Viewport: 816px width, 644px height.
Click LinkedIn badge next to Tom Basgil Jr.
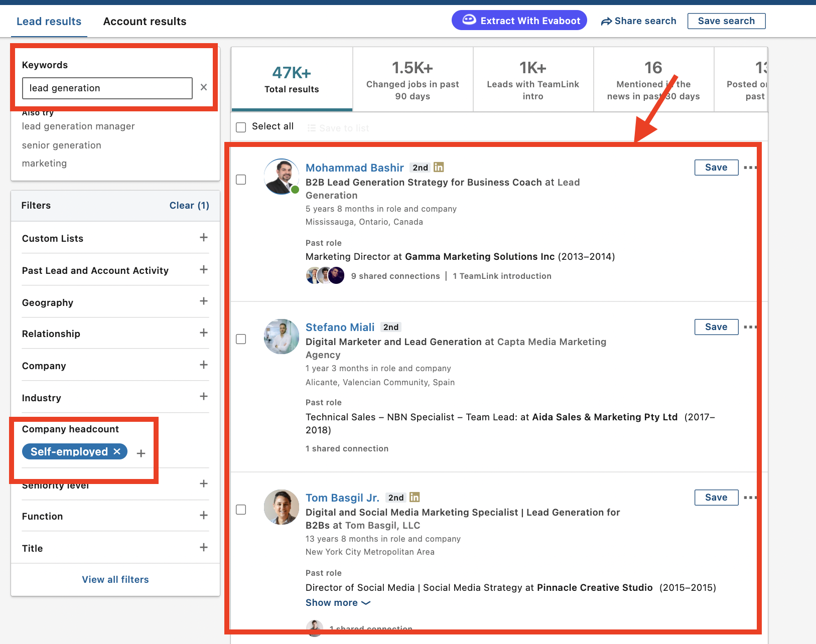(x=415, y=497)
